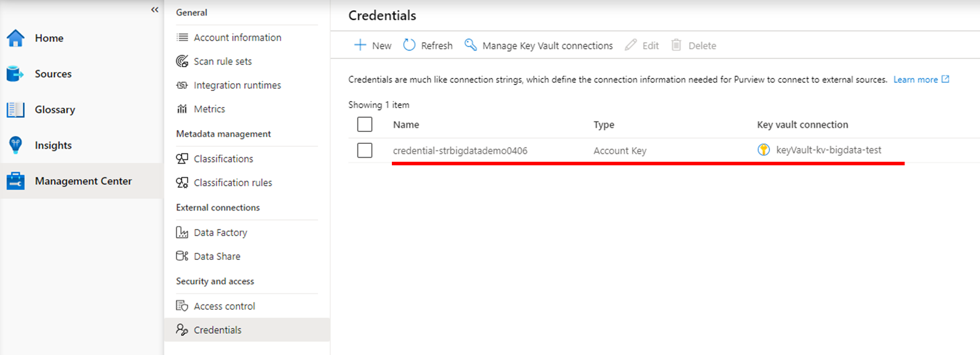Click the Account information list icon
This screenshot has width=980, height=355.
coord(182,37)
